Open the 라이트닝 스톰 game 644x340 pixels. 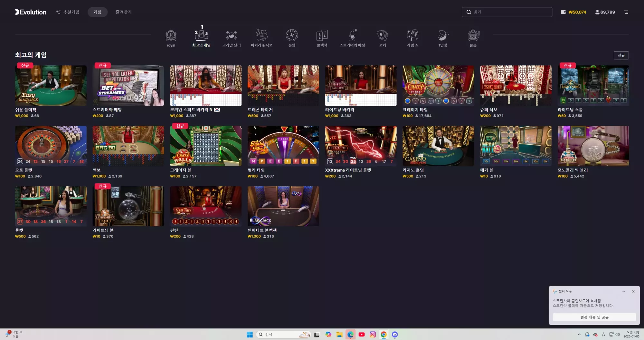pyautogui.click(x=593, y=85)
